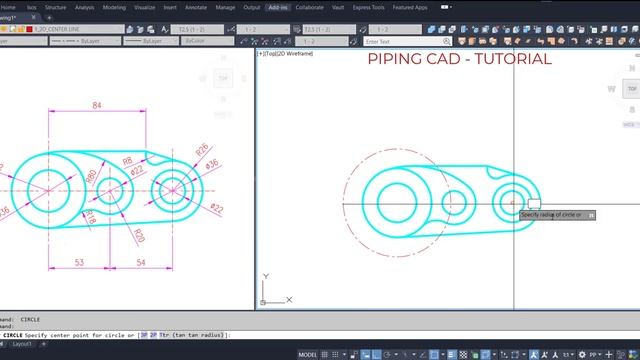This screenshot has height=360, width=640.
Task: Toggle object snap in the status bar
Action: click(x=434, y=355)
